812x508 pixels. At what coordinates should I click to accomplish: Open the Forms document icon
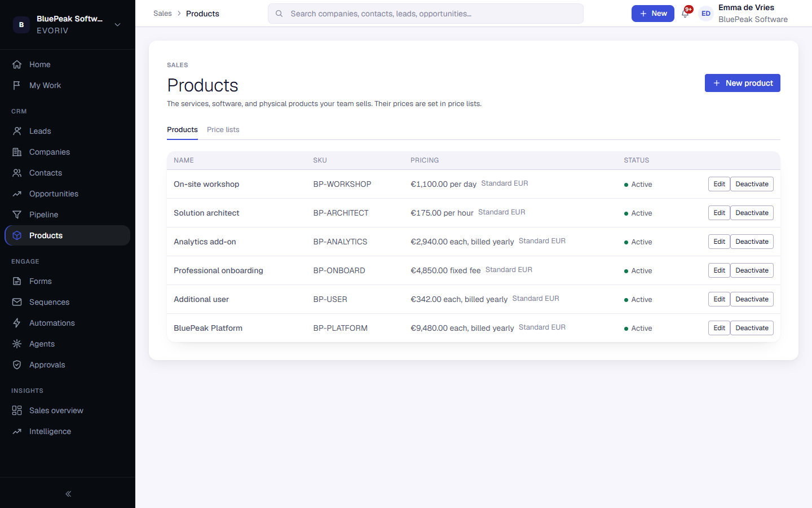tap(17, 281)
